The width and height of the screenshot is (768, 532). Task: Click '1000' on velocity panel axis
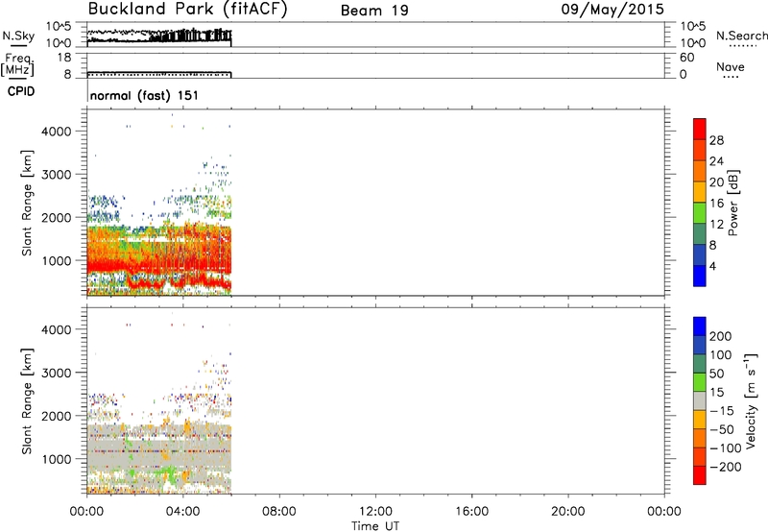coord(57,459)
